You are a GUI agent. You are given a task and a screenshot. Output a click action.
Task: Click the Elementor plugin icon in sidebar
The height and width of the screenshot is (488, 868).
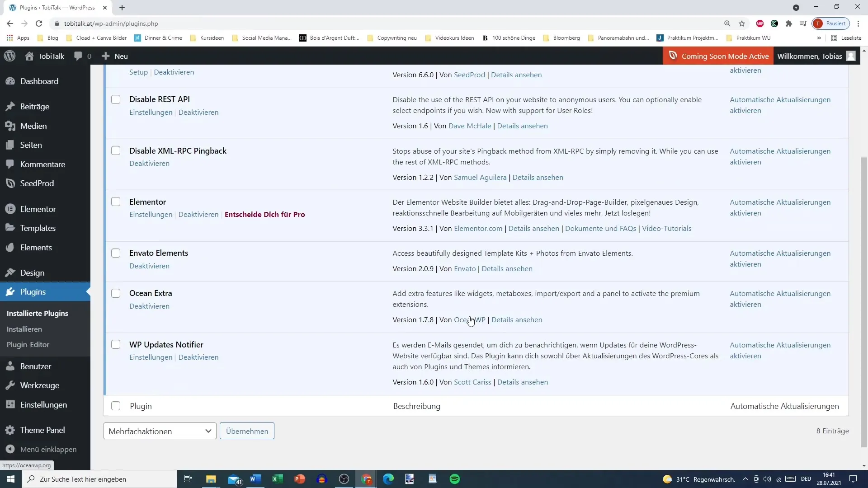pos(11,209)
